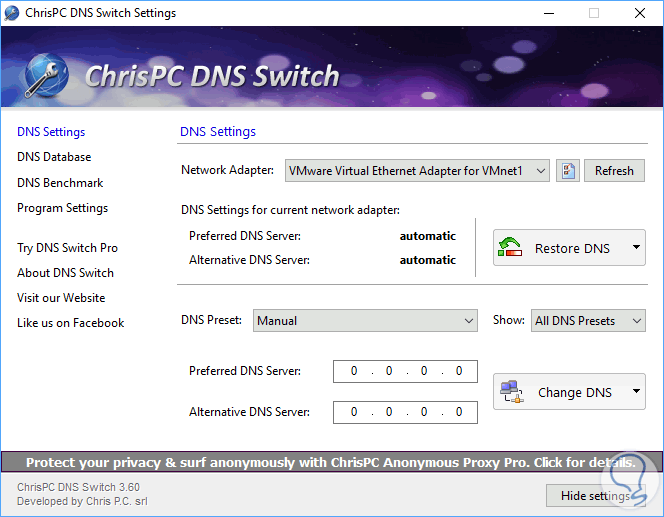
Task: Close the ChrisPC DNS Switch Settings window
Action: pyautogui.click(x=640, y=13)
